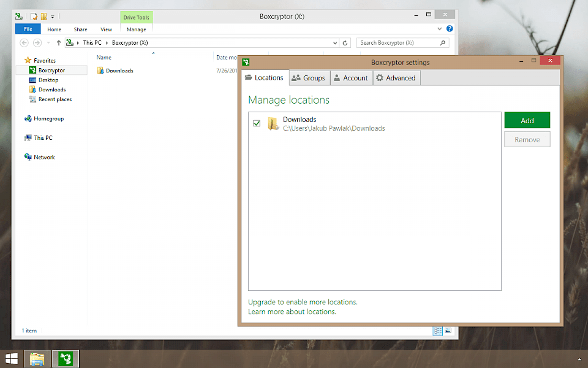588x368 pixels.
Task: Click the magnifier icon in Explorer search box
Action: (x=442, y=43)
